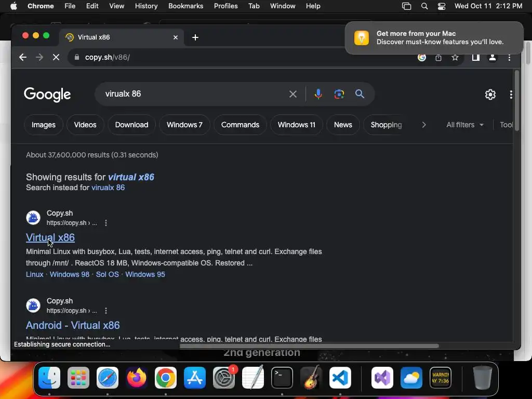Apply the Windows 11 filter chip
The height and width of the screenshot is (399, 532).
pos(297,125)
